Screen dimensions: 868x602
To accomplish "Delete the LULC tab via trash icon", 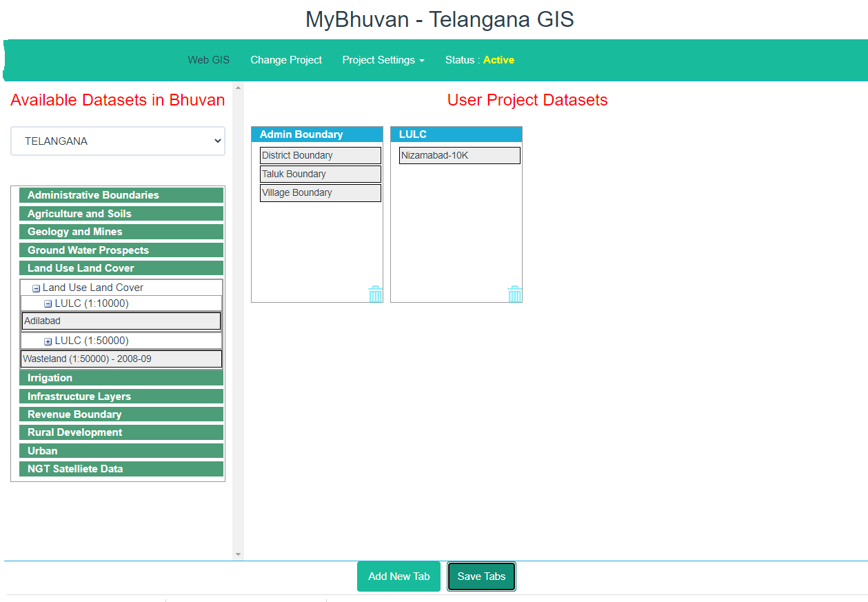I will coord(514,294).
